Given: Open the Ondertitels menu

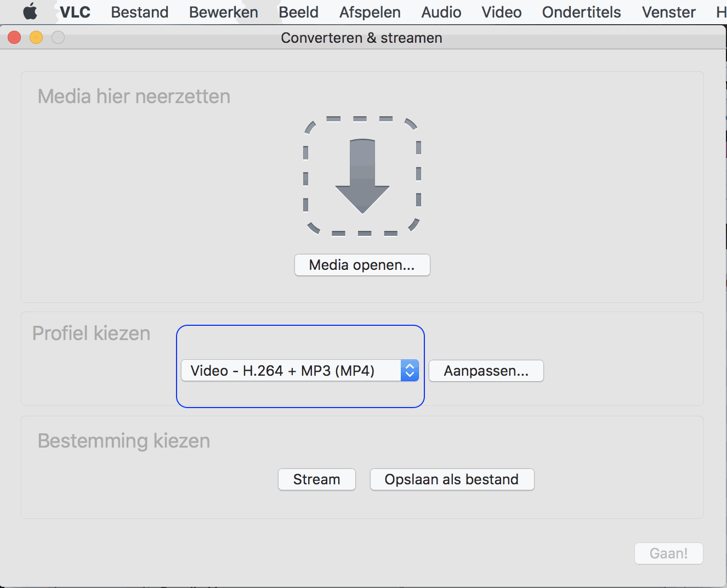Looking at the screenshot, I should pos(581,12).
